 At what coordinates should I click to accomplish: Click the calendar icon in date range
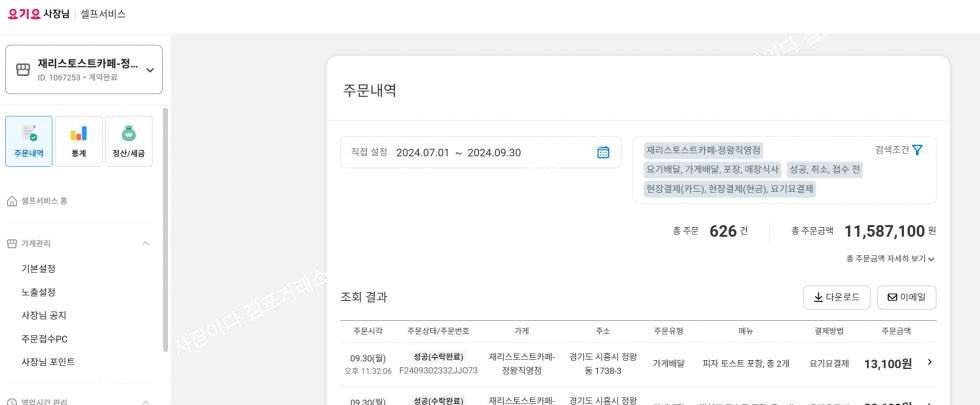603,153
